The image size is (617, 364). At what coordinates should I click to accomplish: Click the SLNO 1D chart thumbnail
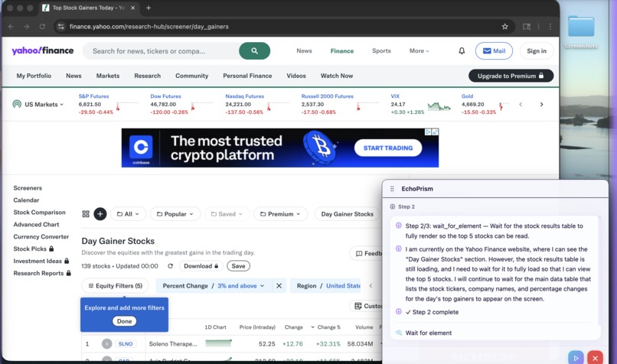pos(218,343)
